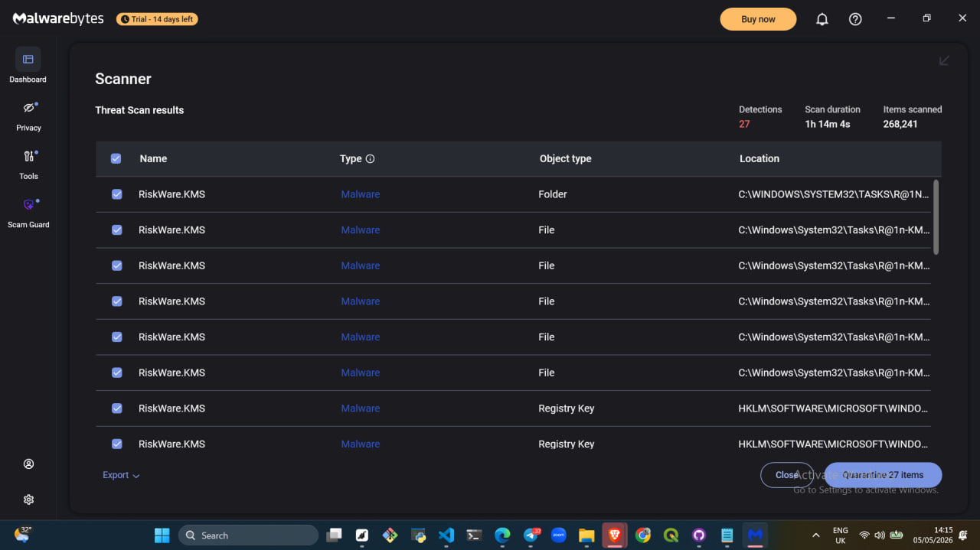This screenshot has width=980, height=550.
Task: Open the volume tray icon
Action: (x=880, y=535)
